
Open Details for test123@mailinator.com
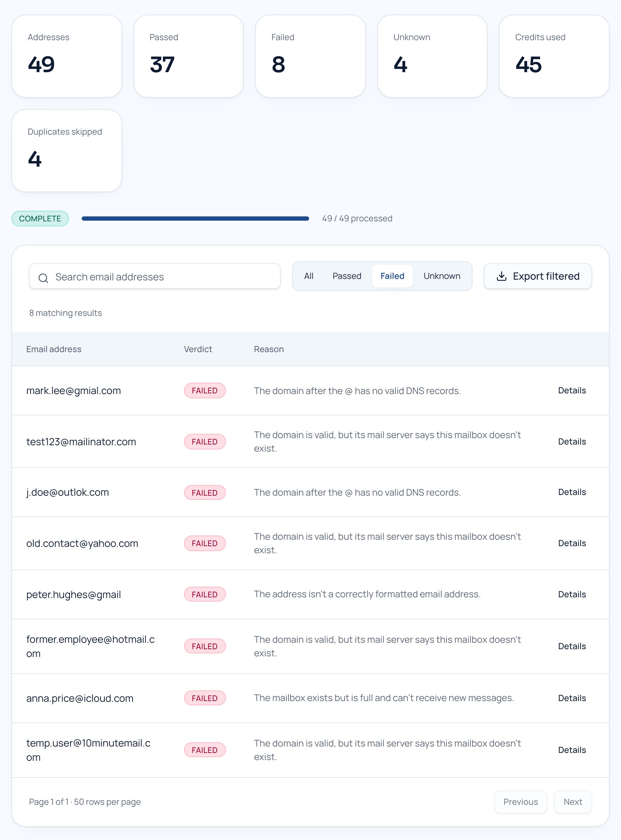(x=572, y=442)
